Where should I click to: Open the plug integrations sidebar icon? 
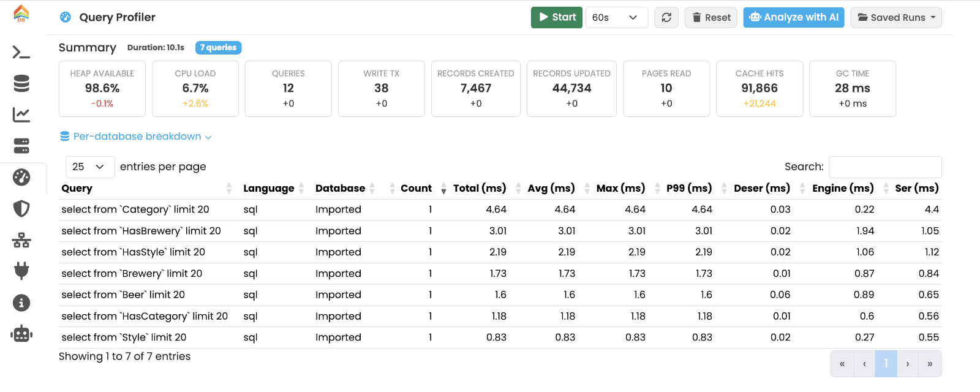(21, 271)
